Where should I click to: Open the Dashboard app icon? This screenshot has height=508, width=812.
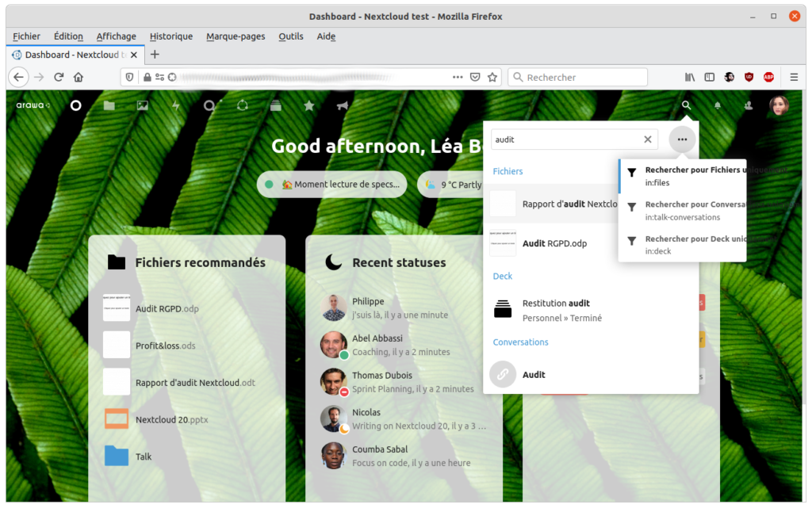point(75,105)
